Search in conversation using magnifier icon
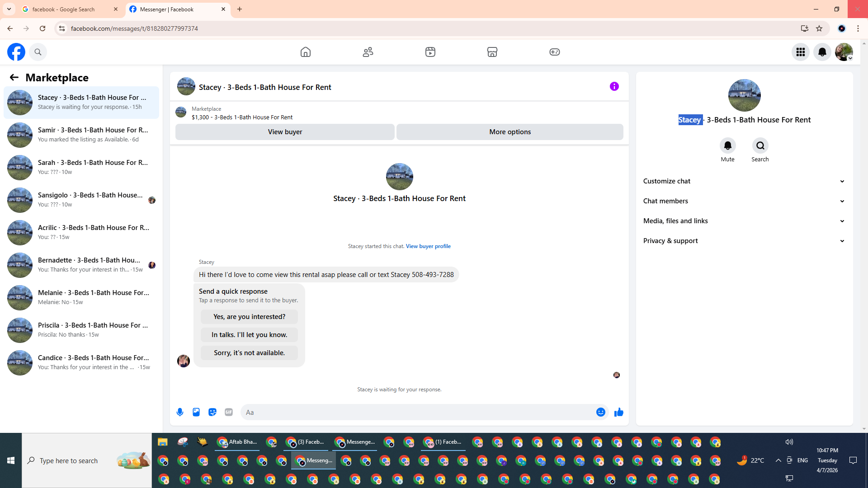This screenshot has width=868, height=488. click(x=760, y=145)
